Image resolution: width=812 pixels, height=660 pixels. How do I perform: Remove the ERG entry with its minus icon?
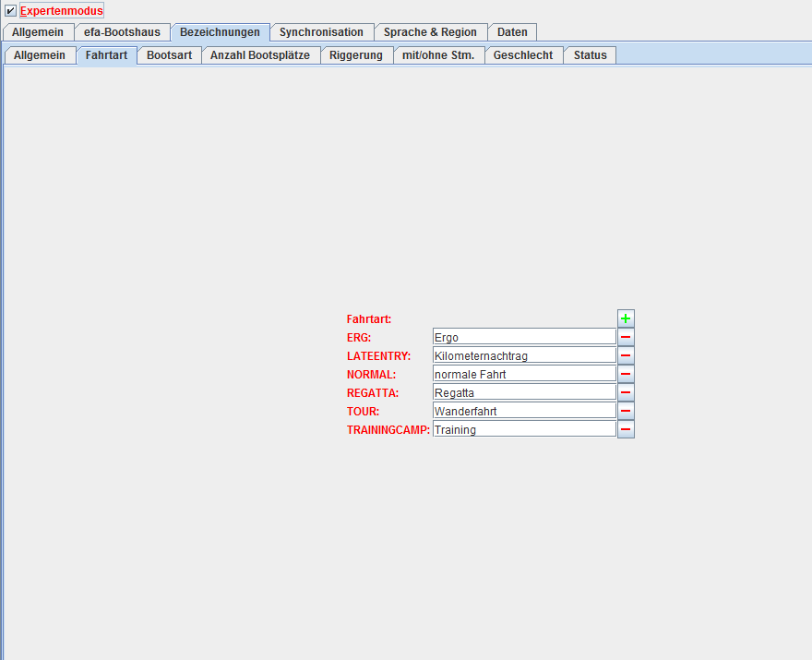pos(626,337)
